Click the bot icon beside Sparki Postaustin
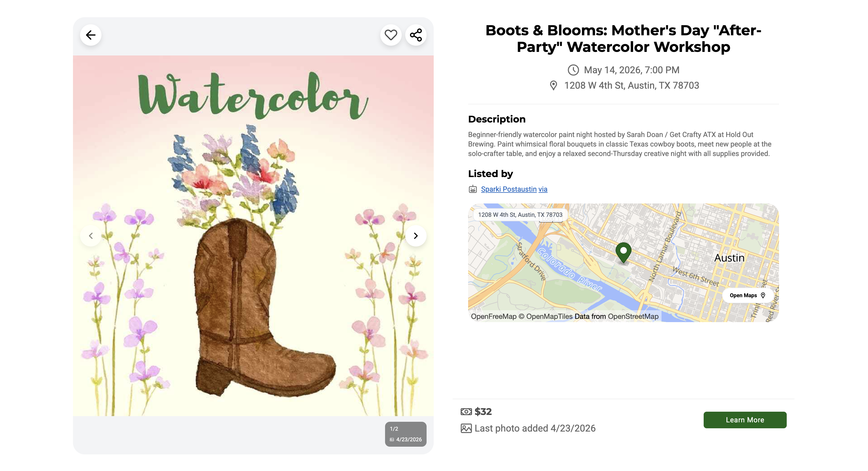This screenshot has height=471, width=868. 472,189
